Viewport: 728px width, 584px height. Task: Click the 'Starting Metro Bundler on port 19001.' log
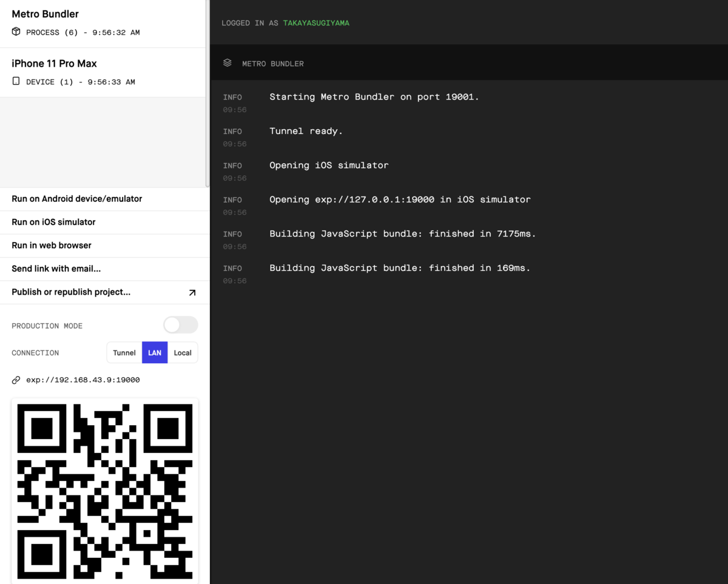coord(374,97)
